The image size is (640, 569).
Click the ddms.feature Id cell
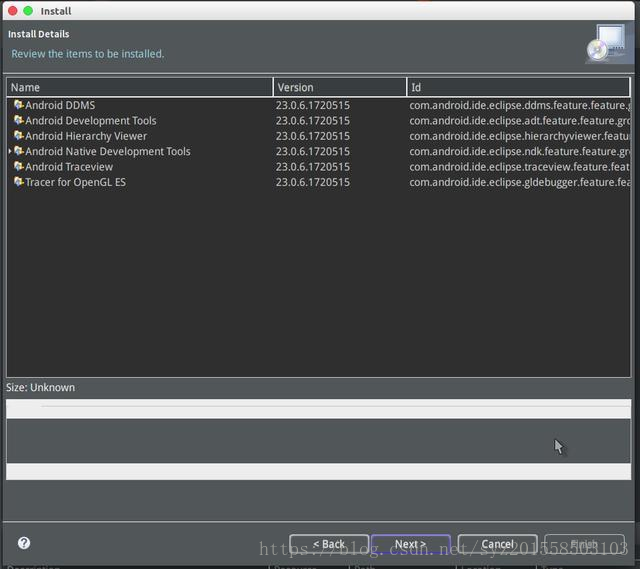[x=520, y=105]
